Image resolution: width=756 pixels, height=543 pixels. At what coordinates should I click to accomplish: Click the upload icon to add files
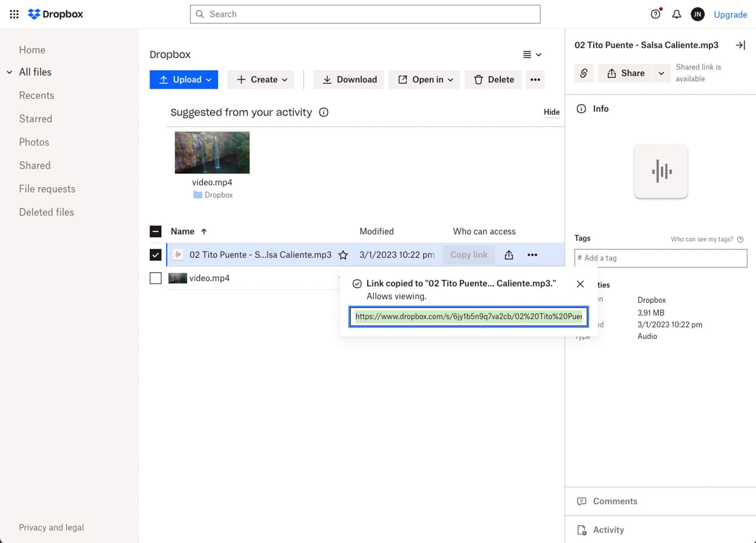click(x=163, y=79)
